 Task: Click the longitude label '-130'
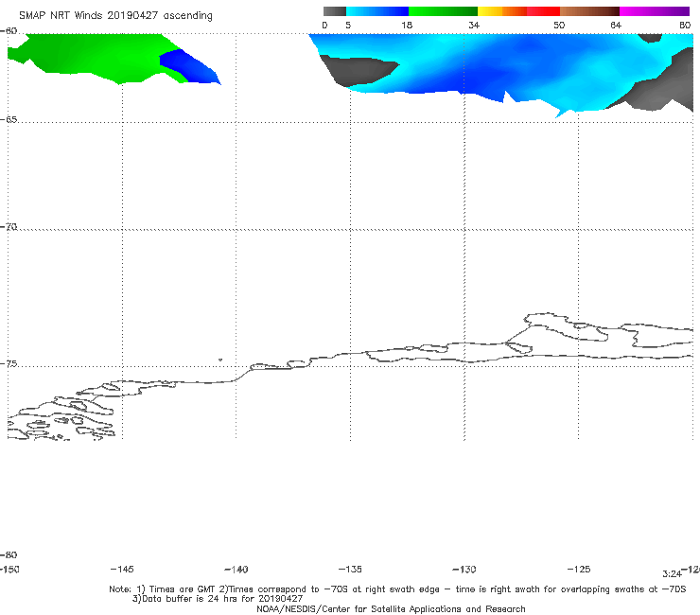[x=464, y=570]
